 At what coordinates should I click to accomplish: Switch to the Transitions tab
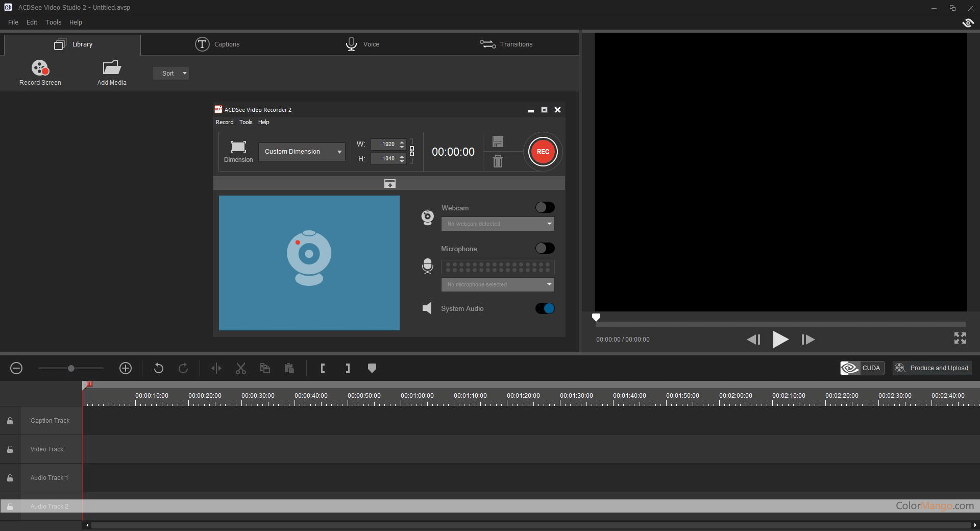(x=506, y=44)
